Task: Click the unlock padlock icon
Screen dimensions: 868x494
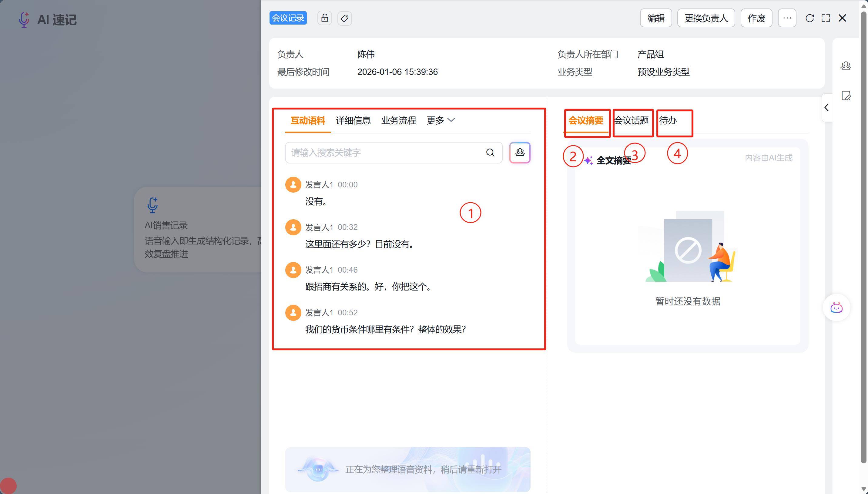Action: 325,18
